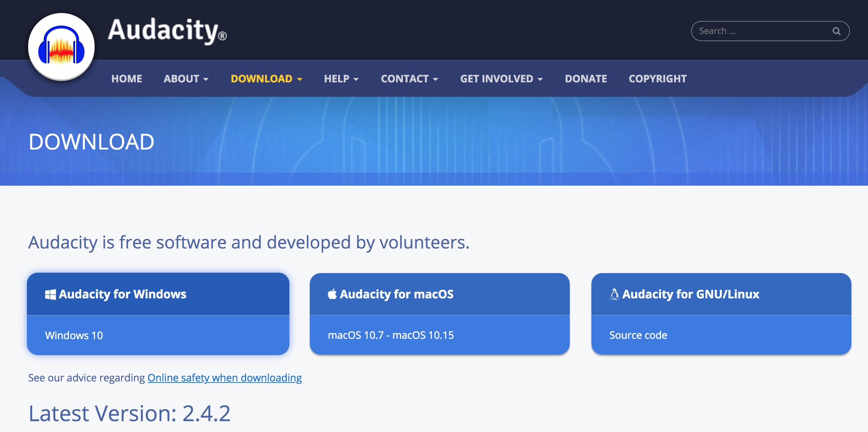Focus the Search input field

pos(770,31)
